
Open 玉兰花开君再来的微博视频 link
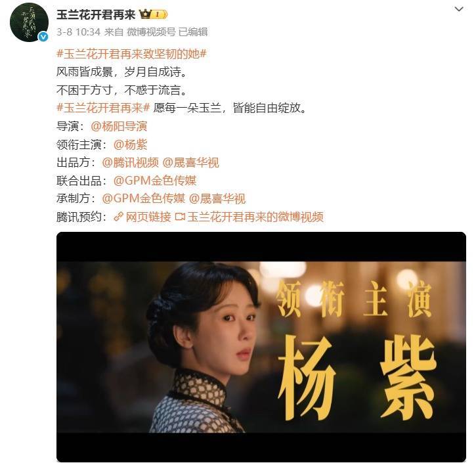pos(255,217)
